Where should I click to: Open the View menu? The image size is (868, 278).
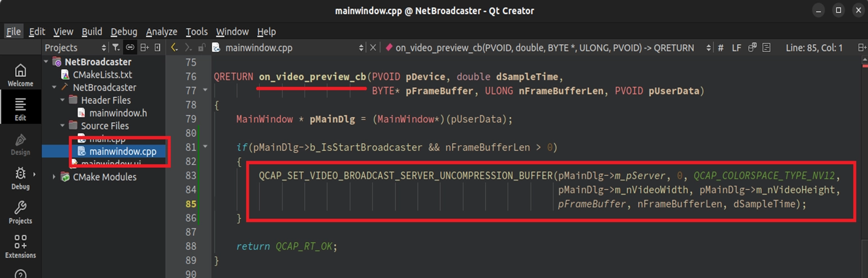[x=64, y=32]
